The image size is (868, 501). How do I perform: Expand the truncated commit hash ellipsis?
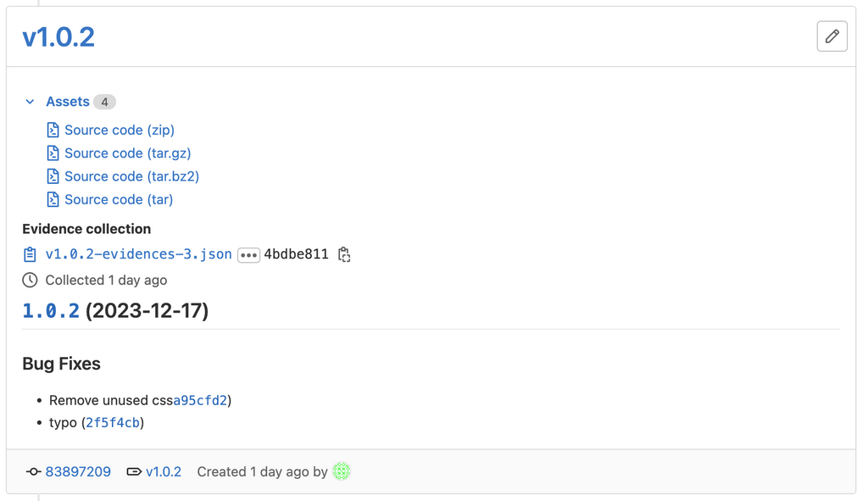pyautogui.click(x=248, y=253)
